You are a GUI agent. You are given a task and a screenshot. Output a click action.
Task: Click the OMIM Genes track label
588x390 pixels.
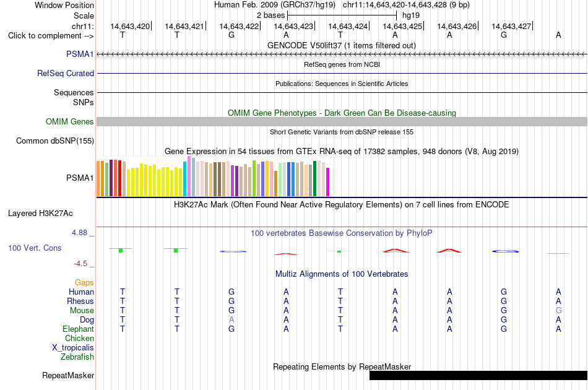70,122
